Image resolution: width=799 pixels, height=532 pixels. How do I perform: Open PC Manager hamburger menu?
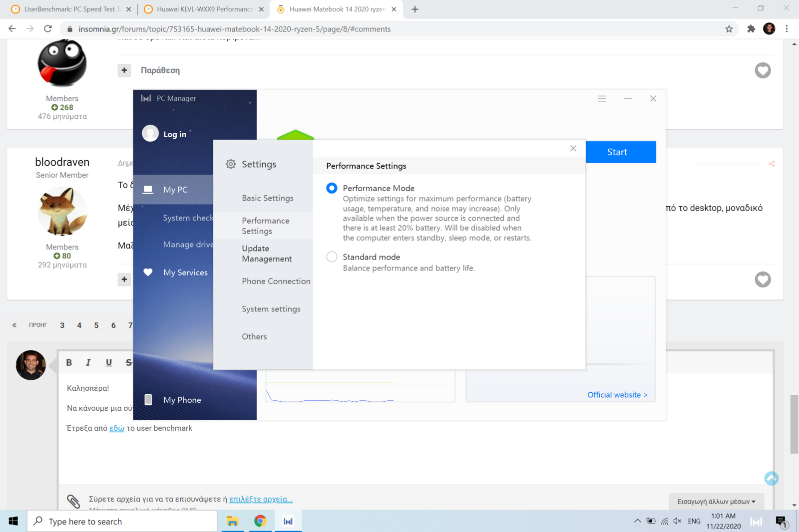click(x=602, y=99)
